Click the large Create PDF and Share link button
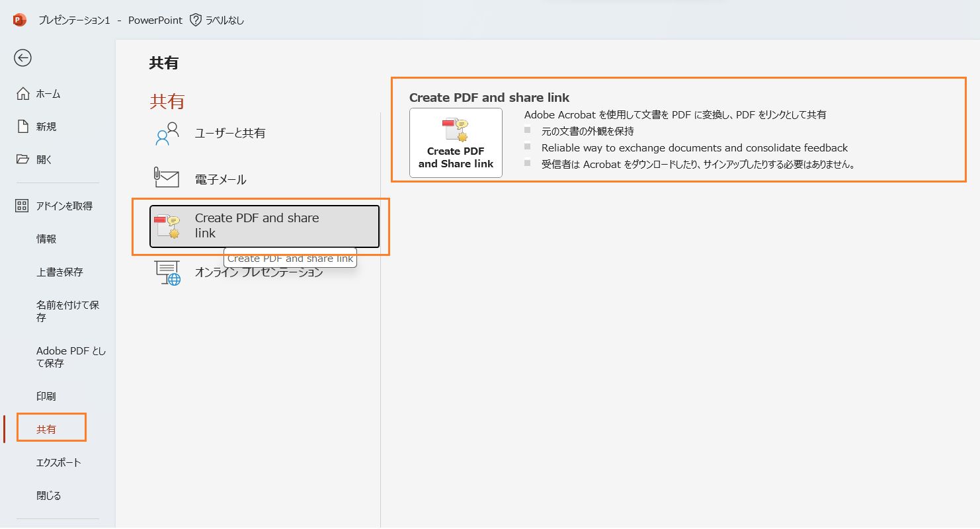 pos(455,143)
